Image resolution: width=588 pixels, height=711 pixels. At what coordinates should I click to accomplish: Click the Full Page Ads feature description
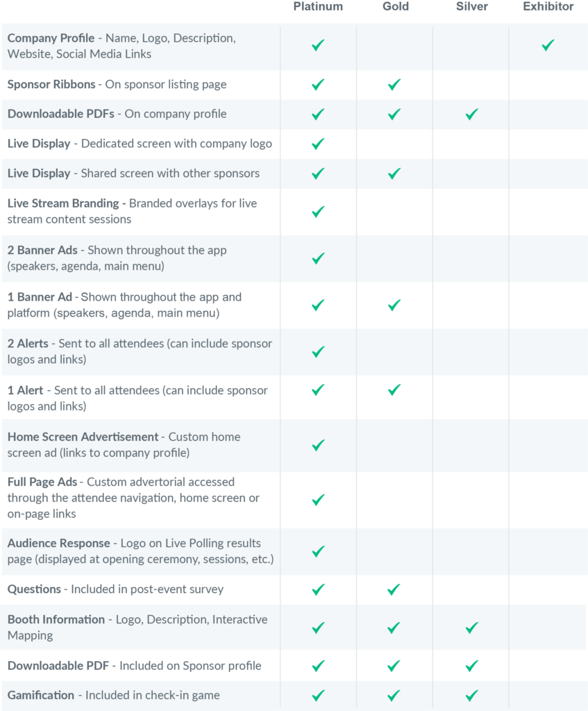133,498
